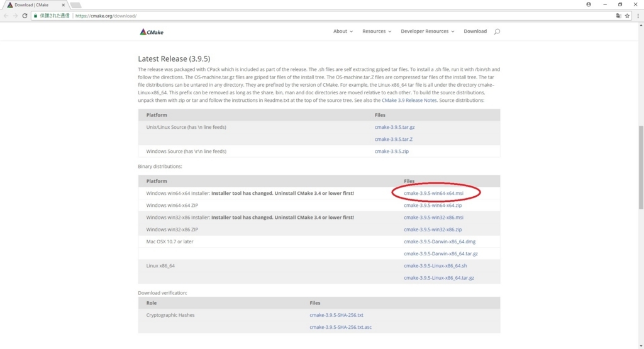The height and width of the screenshot is (349, 644).
Task: Open the CMake 3.9 Release Notes link
Action: [x=409, y=100]
